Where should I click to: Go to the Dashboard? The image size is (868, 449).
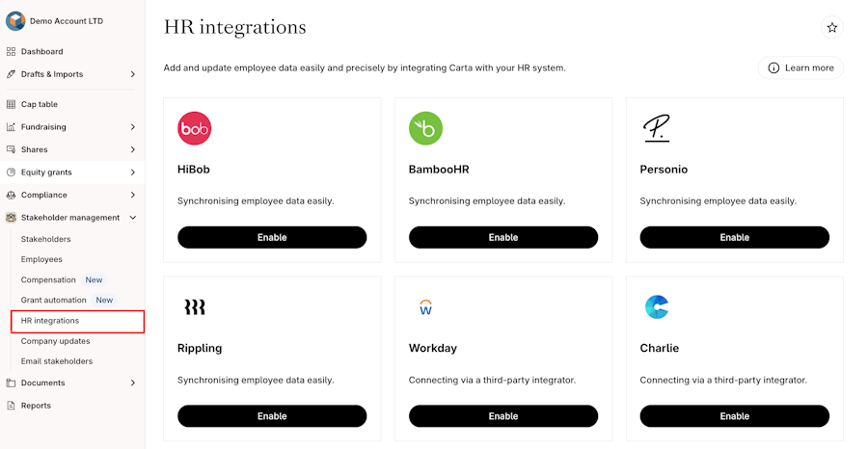(41, 51)
